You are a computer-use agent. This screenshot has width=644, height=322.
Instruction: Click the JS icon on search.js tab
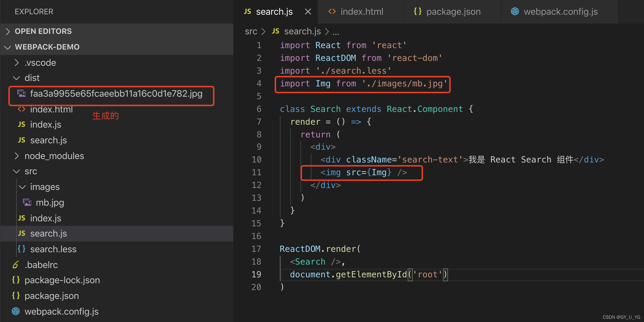point(248,11)
